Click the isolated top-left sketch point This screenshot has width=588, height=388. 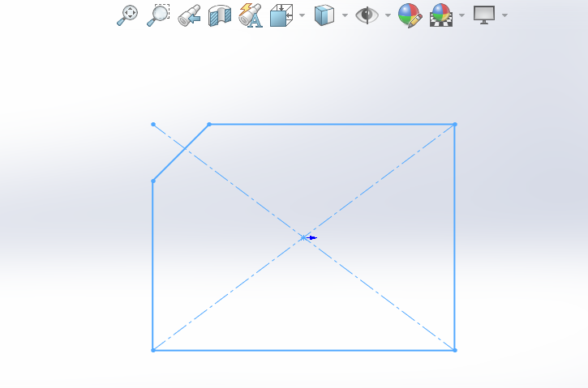point(153,125)
